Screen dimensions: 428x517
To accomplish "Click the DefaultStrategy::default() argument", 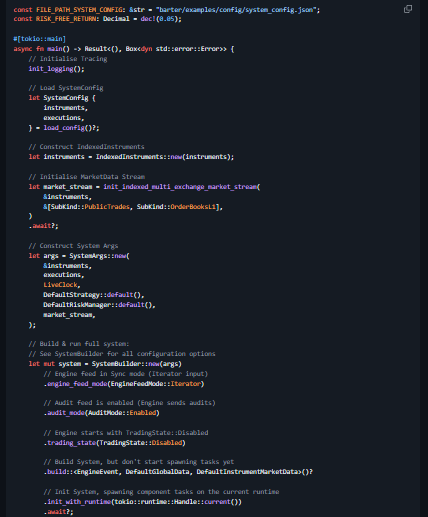I will [x=92, y=295].
